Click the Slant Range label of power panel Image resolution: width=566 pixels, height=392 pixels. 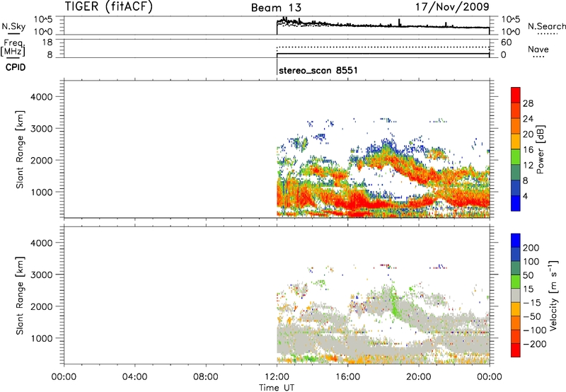tap(20, 149)
